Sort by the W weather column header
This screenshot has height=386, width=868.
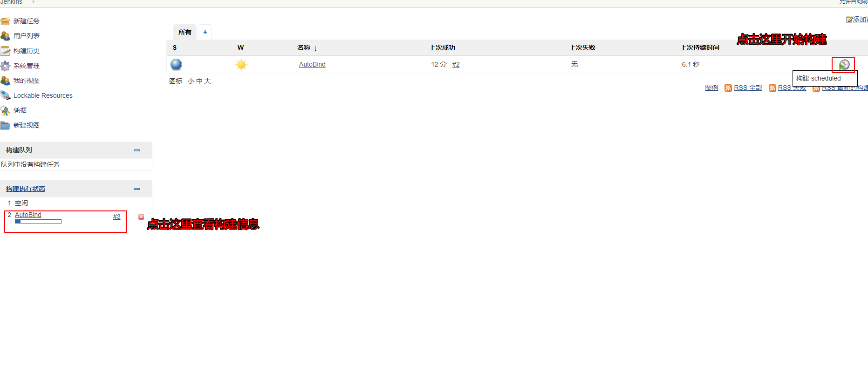(x=240, y=47)
